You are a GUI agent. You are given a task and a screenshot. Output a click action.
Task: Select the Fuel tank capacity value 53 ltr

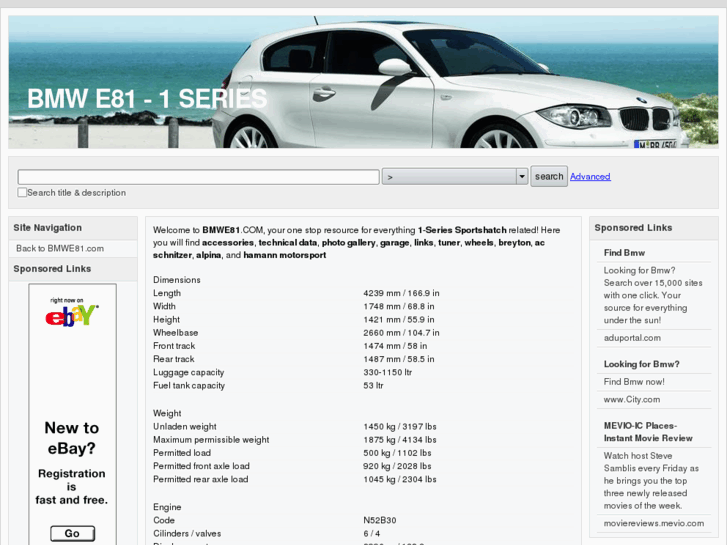373,385
